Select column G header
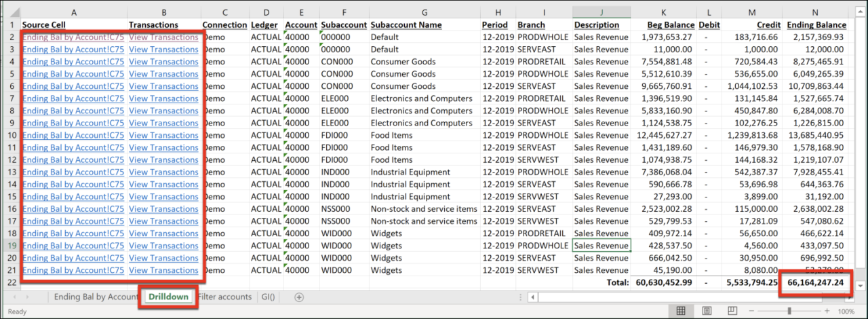This screenshot has width=868, height=319. click(x=425, y=12)
